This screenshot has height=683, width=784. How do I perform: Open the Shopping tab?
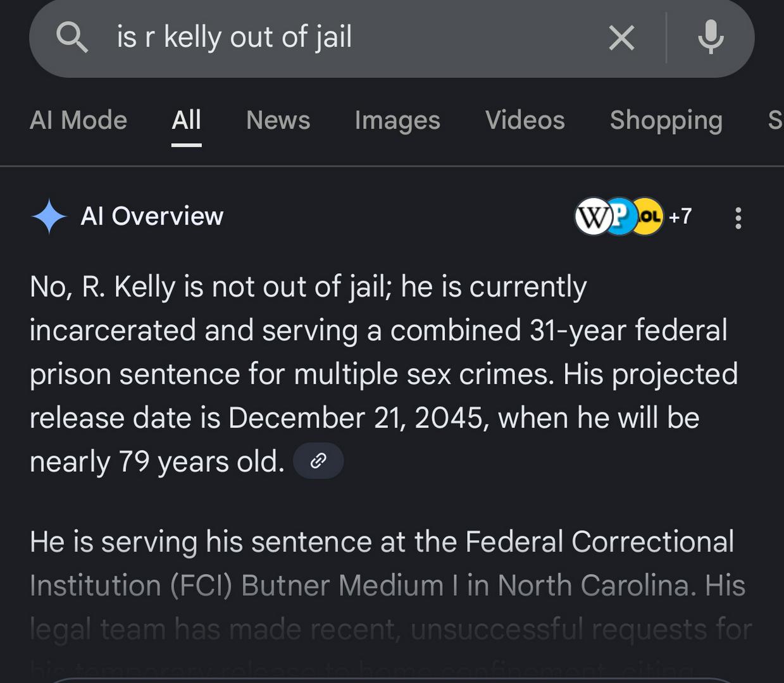(x=666, y=120)
